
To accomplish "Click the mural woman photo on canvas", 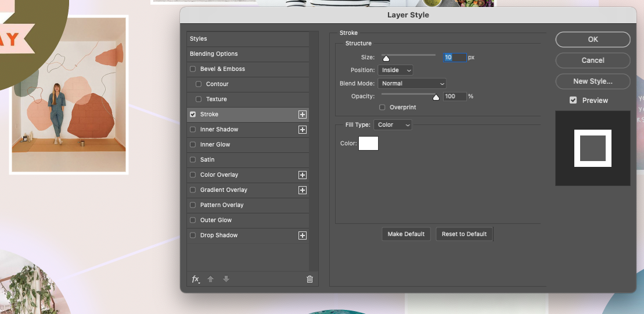I will tap(69, 95).
